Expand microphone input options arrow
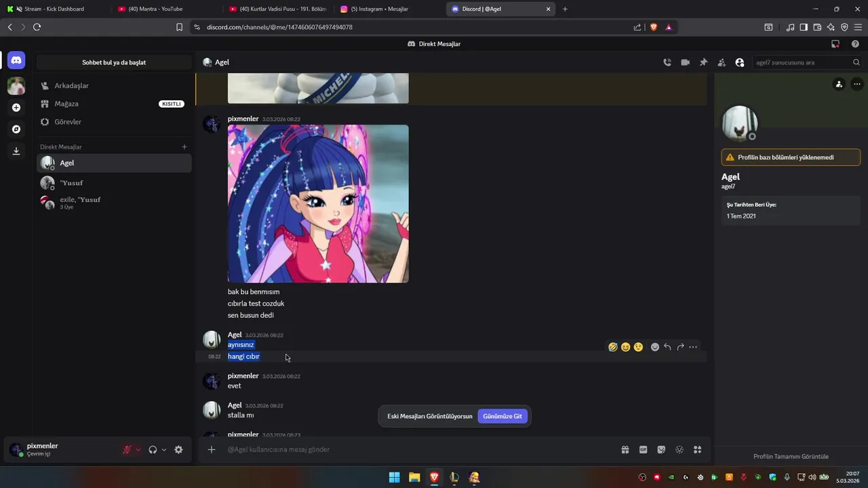868x488 pixels. 138,449
